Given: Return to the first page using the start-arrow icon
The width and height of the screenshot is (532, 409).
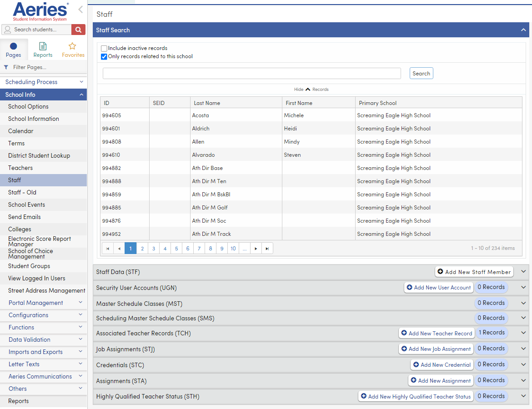Looking at the screenshot, I should [x=107, y=248].
